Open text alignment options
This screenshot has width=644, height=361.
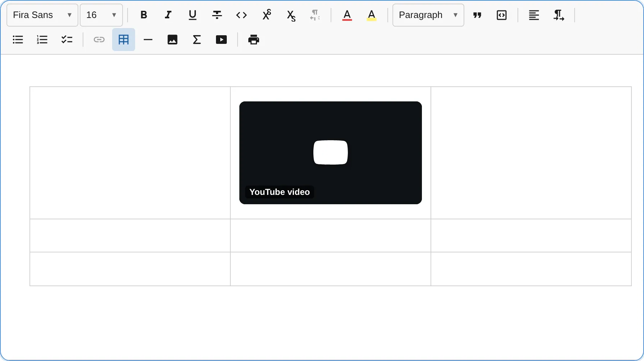tap(534, 15)
